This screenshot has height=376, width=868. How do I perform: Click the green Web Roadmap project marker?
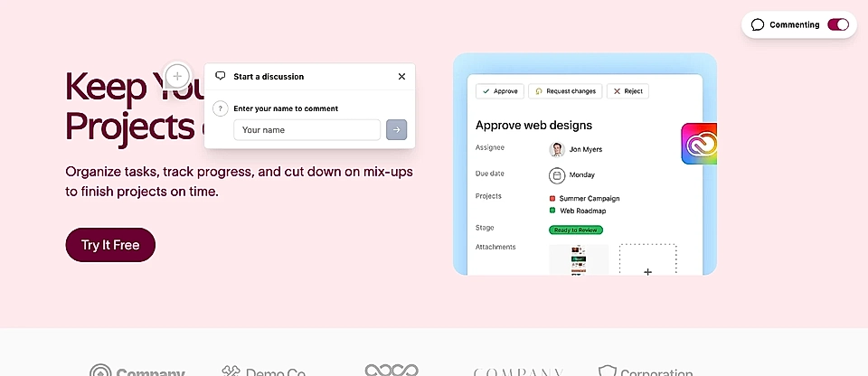552,211
